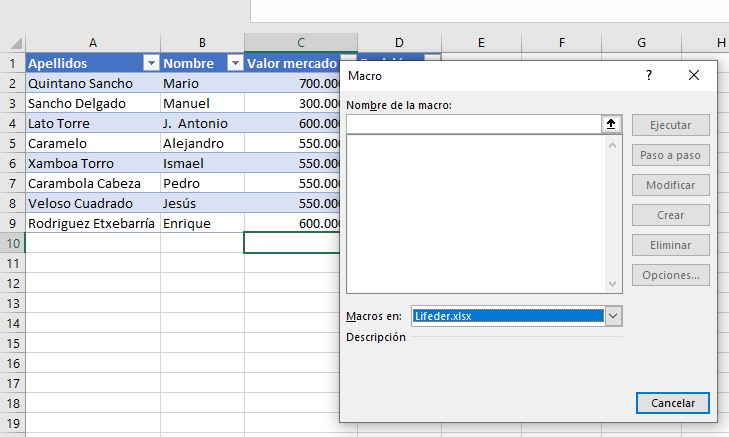Select the row 5 header

[x=12, y=143]
